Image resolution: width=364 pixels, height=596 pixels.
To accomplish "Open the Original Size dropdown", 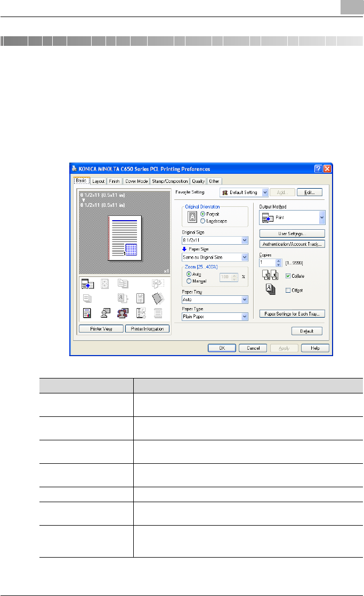I will tap(245, 240).
